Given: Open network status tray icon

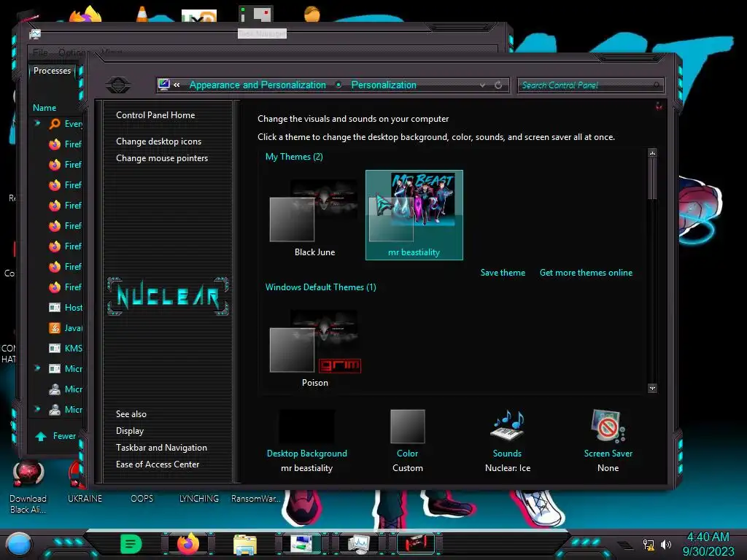Looking at the screenshot, I should pos(649,544).
